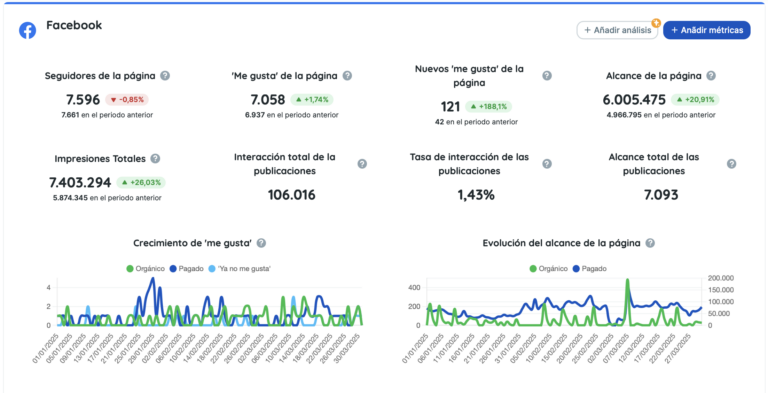768x393 pixels.
Task: Toggle 'Ya no me gusta' legend series
Action: tap(240, 269)
